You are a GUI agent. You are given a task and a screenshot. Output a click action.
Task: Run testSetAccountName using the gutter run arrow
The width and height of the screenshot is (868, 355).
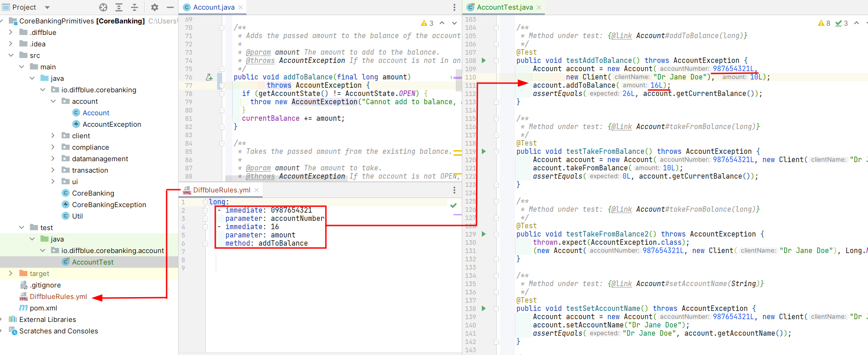[483, 309]
